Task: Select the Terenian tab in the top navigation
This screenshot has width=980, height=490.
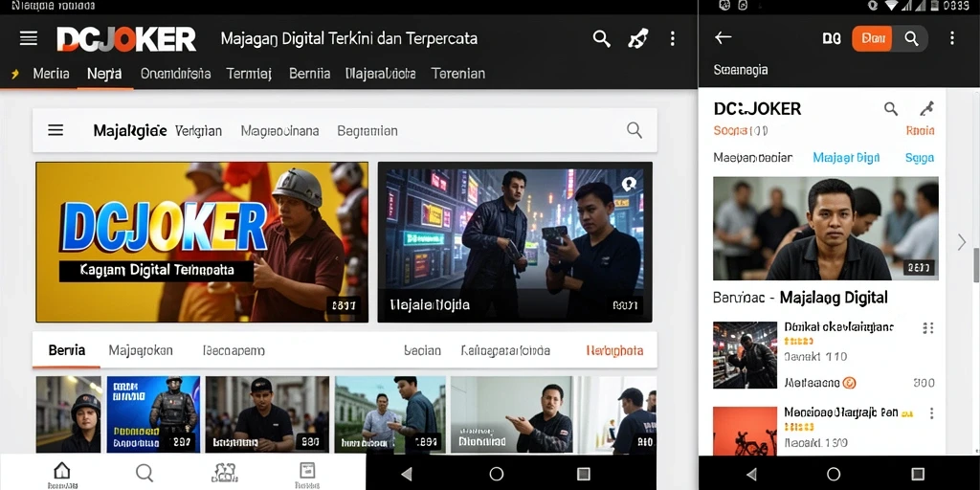Action: tap(458, 74)
